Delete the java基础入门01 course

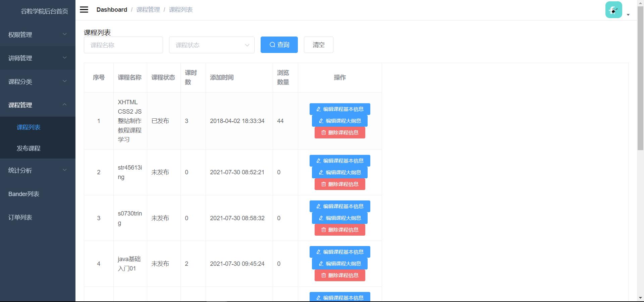[x=340, y=275]
